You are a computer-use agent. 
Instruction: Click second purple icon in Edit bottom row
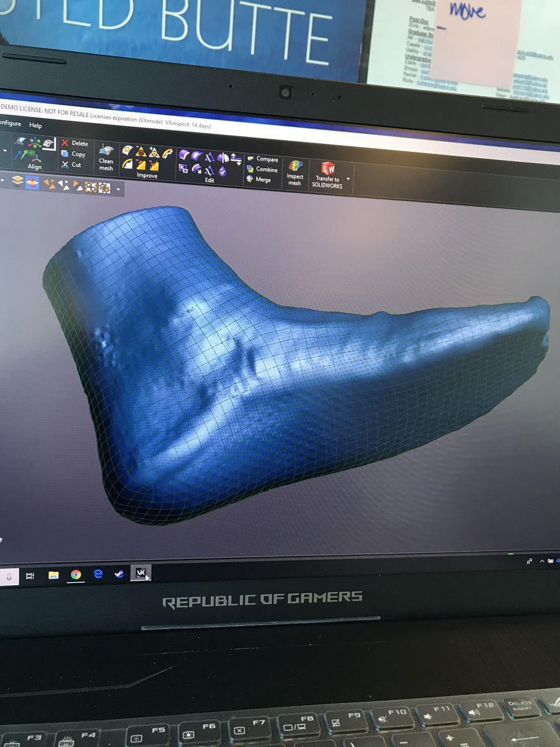click(x=197, y=169)
